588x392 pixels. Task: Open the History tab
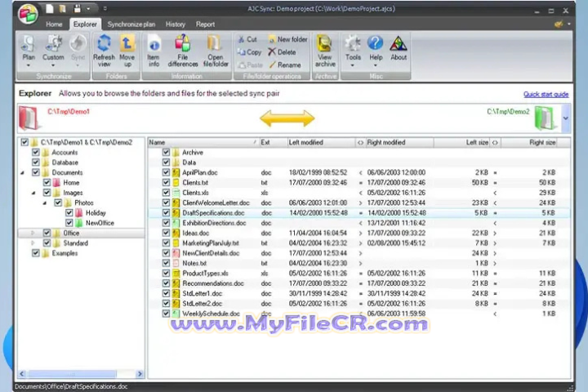(176, 24)
